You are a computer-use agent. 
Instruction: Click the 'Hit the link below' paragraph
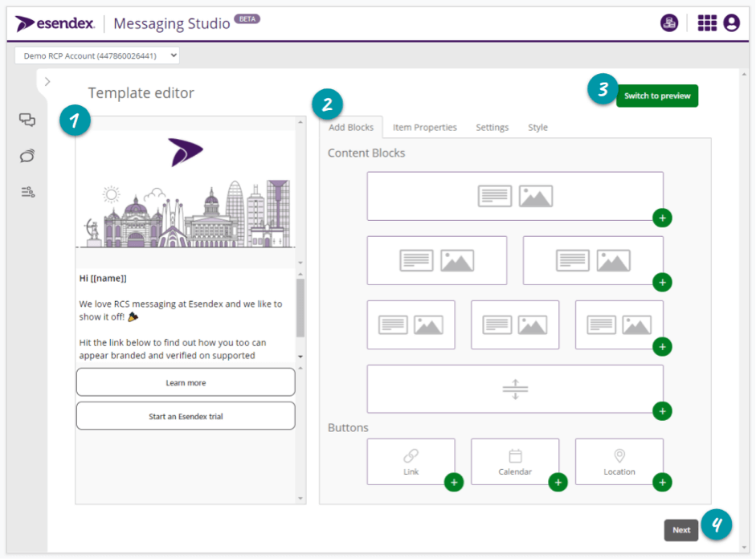tap(173, 349)
